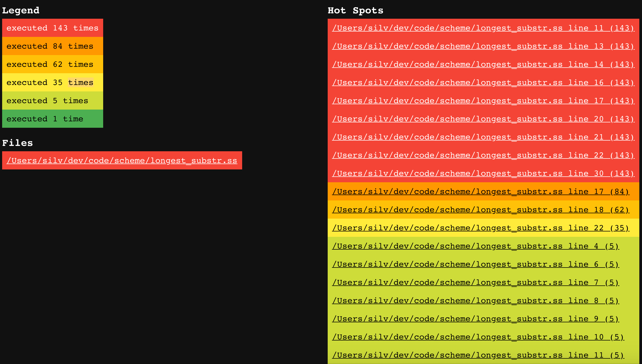Screen dimensions: 642x364
Task: Open hot spot line 13 (143)
Action: click(x=483, y=46)
